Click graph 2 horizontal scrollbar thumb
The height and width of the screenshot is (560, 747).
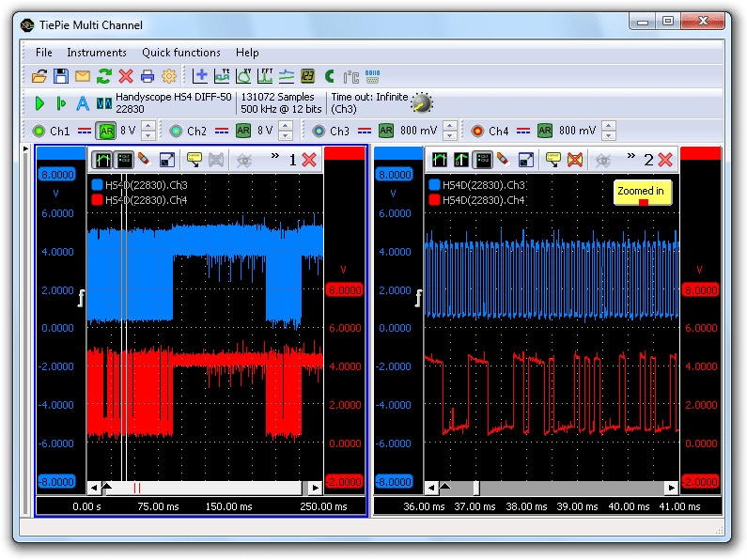tap(476, 488)
